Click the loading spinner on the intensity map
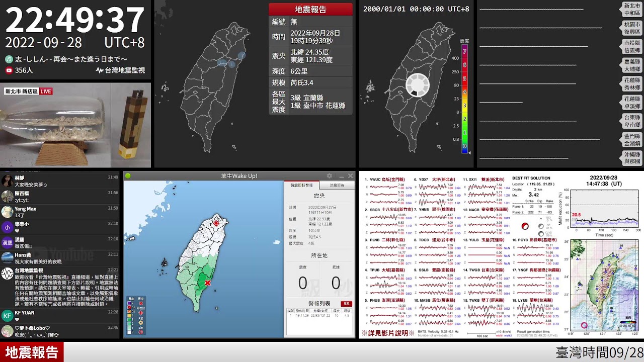 pyautogui.click(x=417, y=84)
